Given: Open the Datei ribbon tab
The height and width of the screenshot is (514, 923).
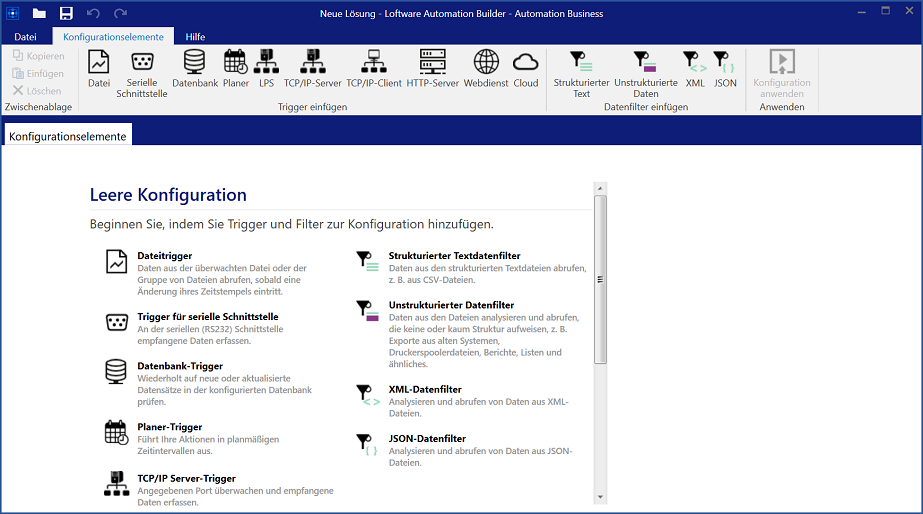Looking at the screenshot, I should (25, 37).
